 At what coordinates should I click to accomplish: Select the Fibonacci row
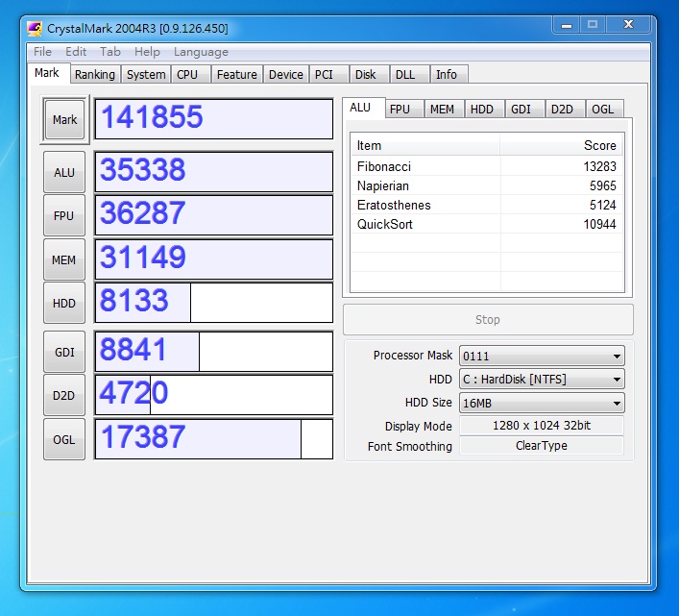(x=487, y=166)
